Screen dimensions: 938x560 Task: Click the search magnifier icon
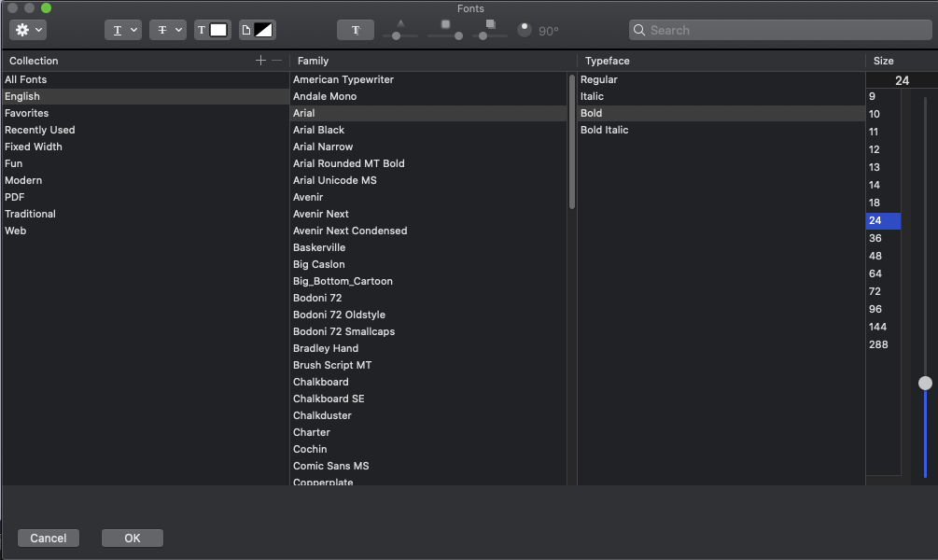coord(640,30)
